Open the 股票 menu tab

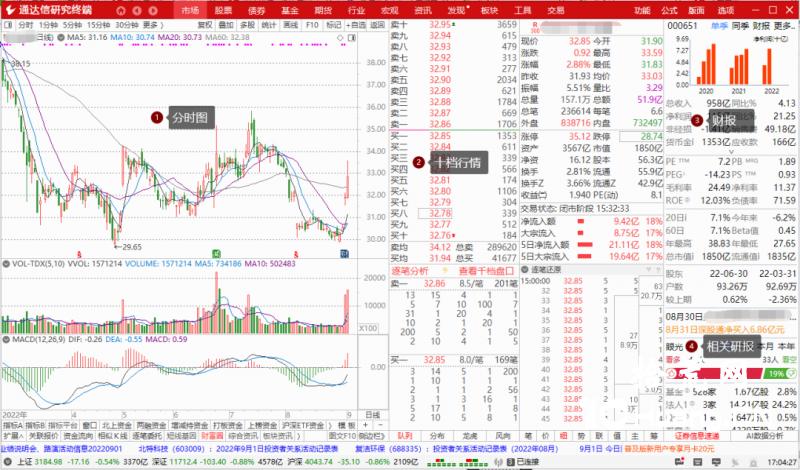click(223, 10)
